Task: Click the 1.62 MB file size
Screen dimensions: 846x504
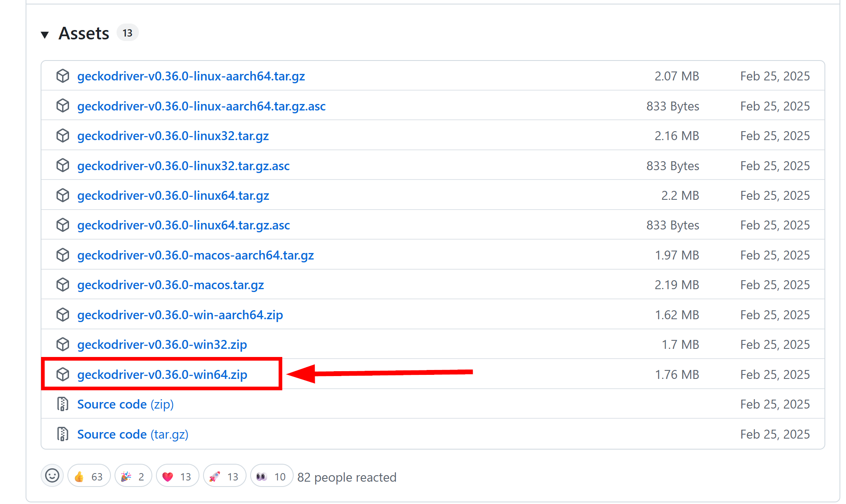Action: pos(677,315)
